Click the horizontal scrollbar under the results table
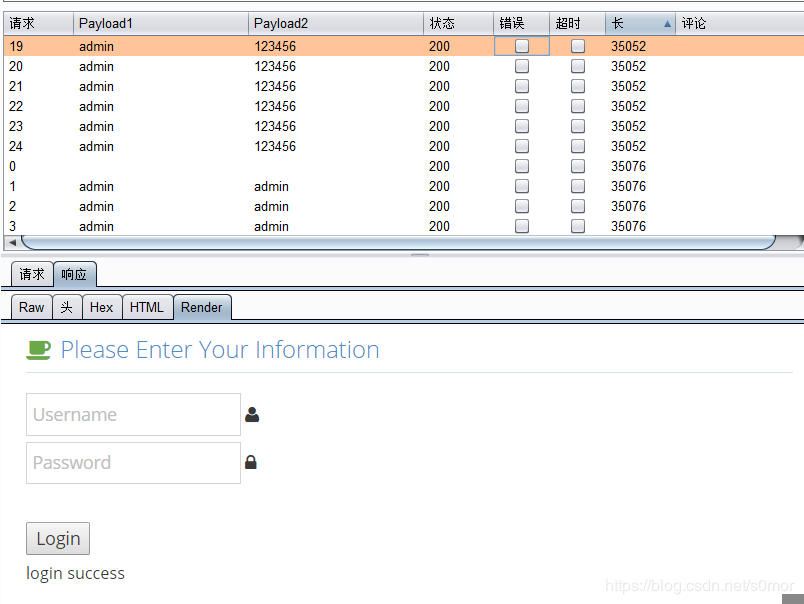Image resolution: width=804 pixels, height=604 pixels. point(398,243)
